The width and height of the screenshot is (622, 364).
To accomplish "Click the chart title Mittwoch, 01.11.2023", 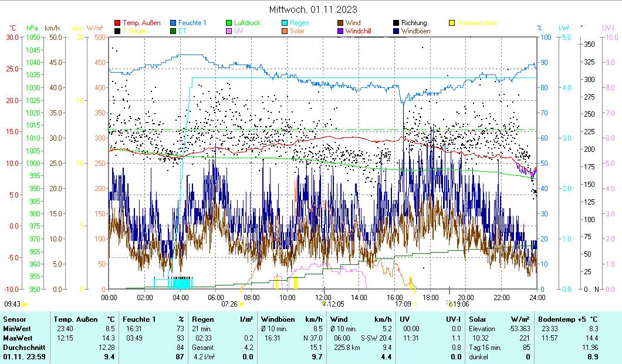I will coord(313,9).
